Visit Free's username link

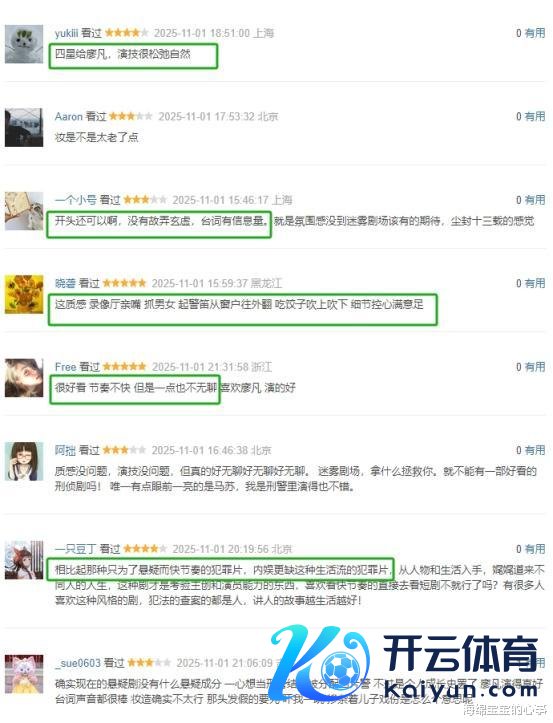65,367
